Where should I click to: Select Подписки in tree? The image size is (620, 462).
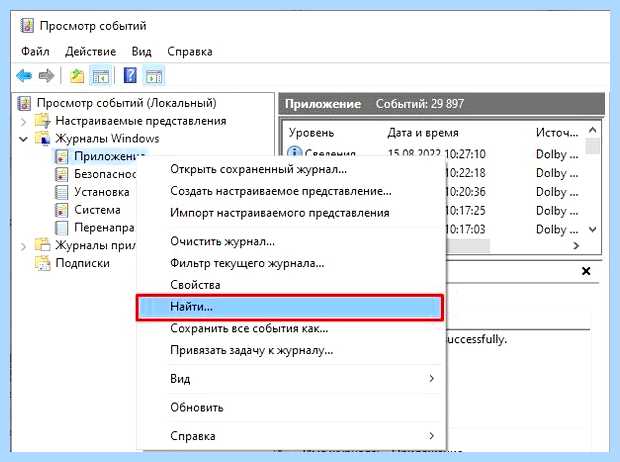tap(83, 263)
